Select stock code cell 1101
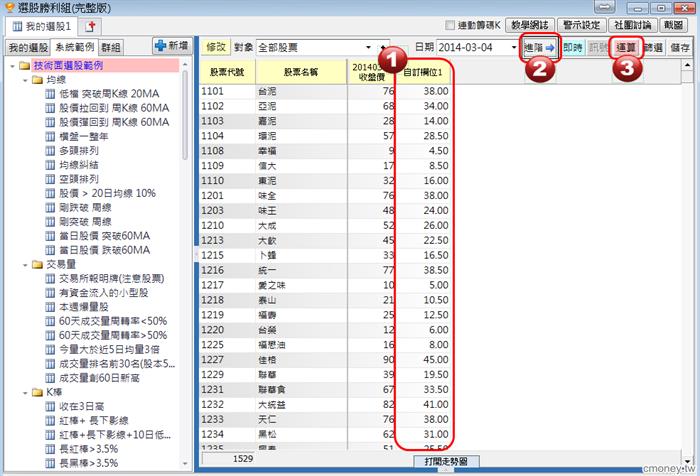The height and width of the screenshot is (476, 700). (x=227, y=91)
